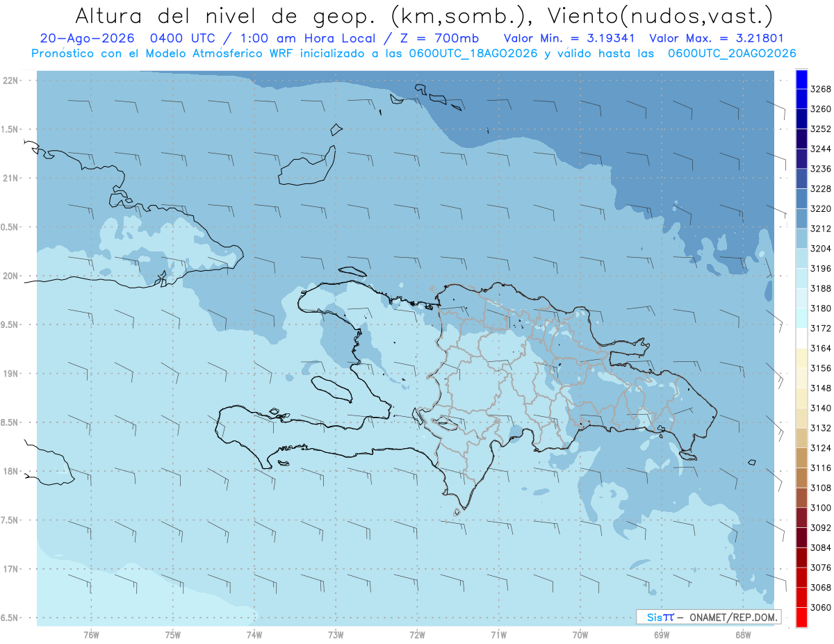Click the "ONAMET/REP.DOM." credit label
The height and width of the screenshot is (644, 834).
click(733, 617)
